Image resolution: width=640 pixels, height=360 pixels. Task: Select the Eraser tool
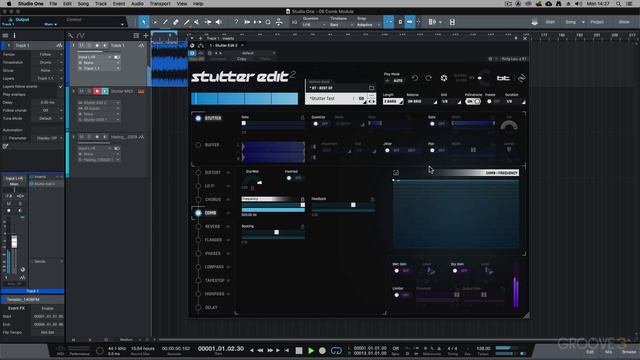(x=176, y=22)
